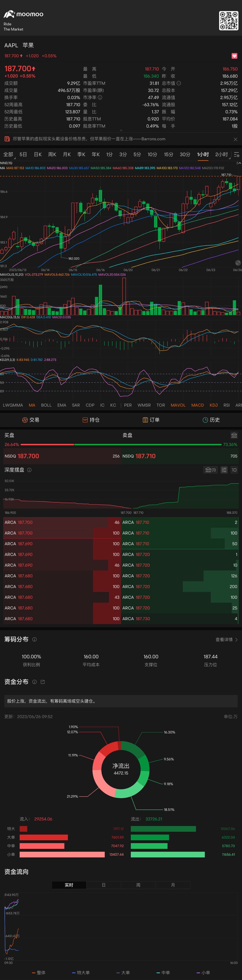
Task: Open the QR code image
Action: click(228, 21)
